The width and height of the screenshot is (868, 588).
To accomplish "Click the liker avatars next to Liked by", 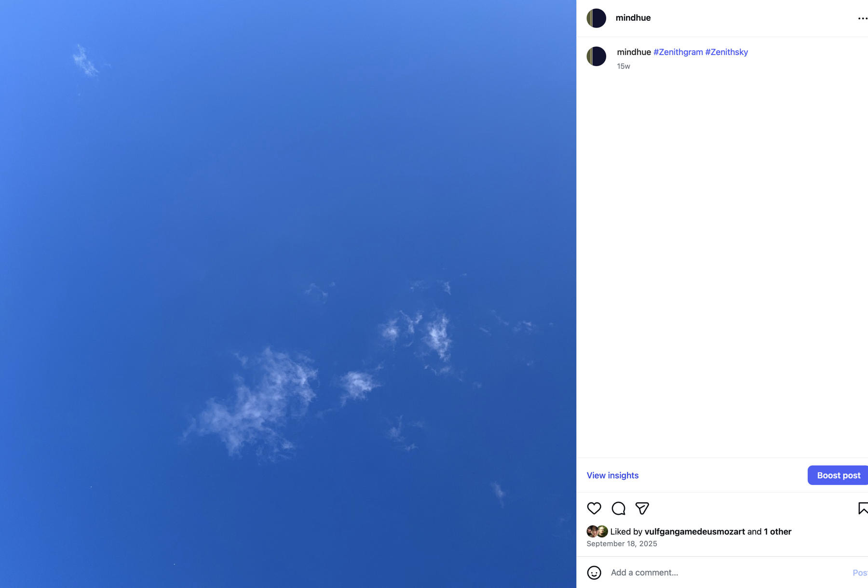I will coord(597,532).
